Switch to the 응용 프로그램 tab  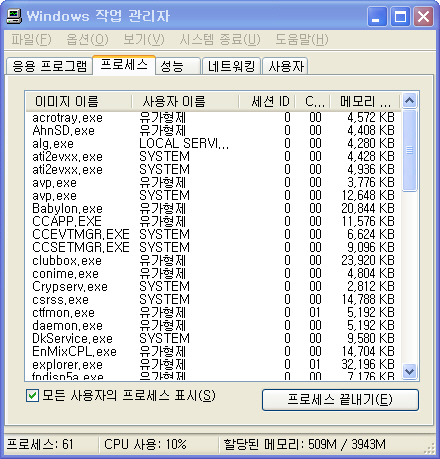pos(49,66)
